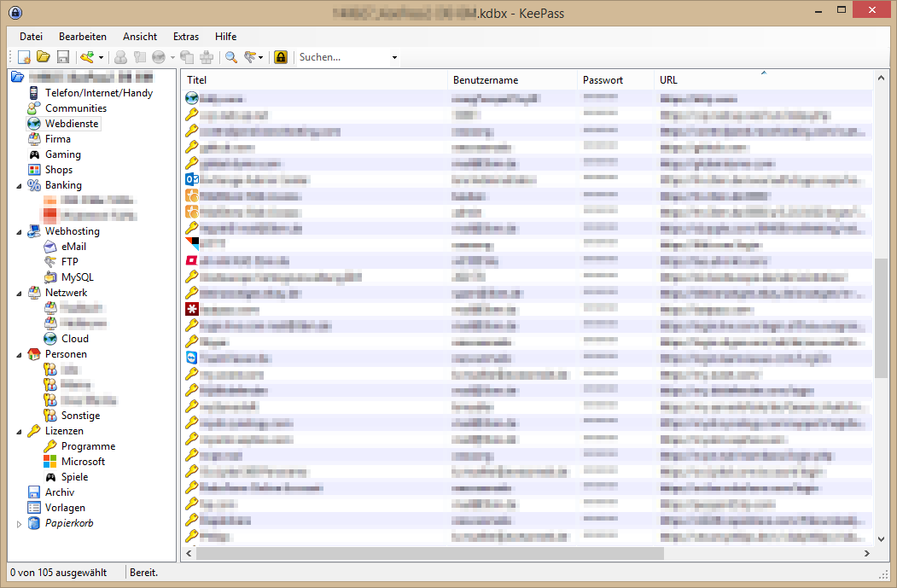
Task: Click the scroll-right arrow of the entry list
Action: [x=866, y=554]
